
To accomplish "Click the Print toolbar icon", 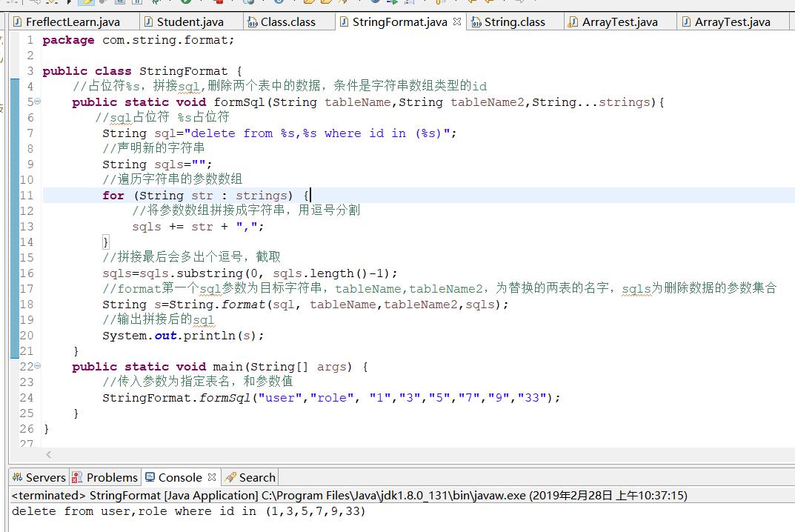I will point(119,4).
